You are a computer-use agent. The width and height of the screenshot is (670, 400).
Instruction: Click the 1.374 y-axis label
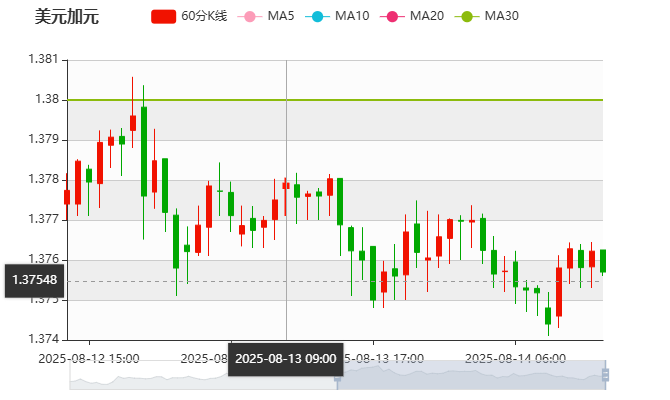point(43,339)
